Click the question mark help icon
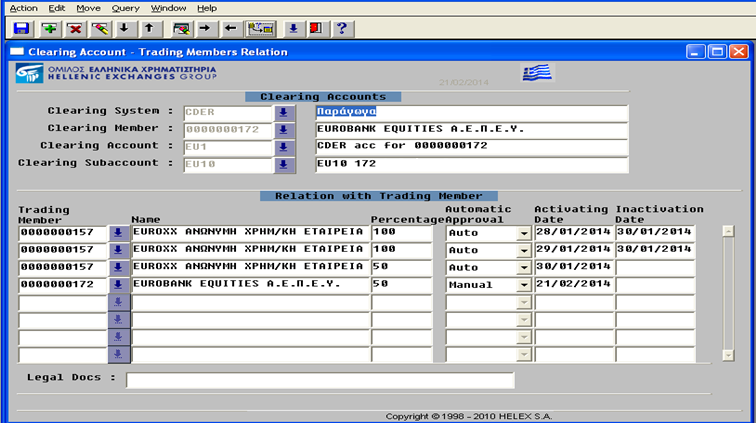 pyautogui.click(x=342, y=29)
